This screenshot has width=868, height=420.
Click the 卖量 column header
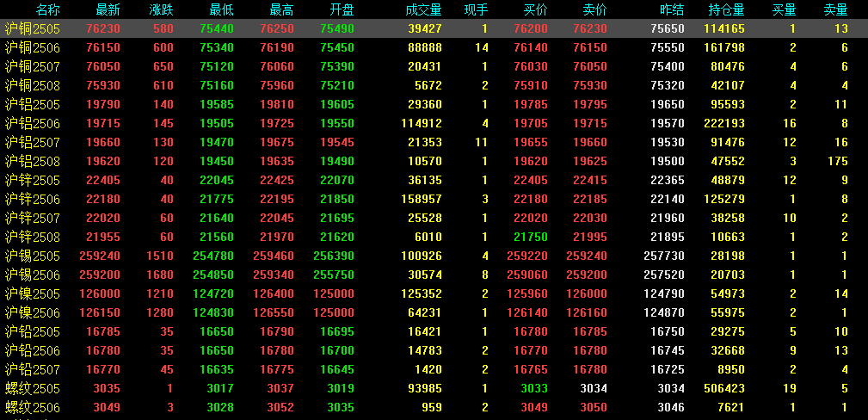(836, 9)
